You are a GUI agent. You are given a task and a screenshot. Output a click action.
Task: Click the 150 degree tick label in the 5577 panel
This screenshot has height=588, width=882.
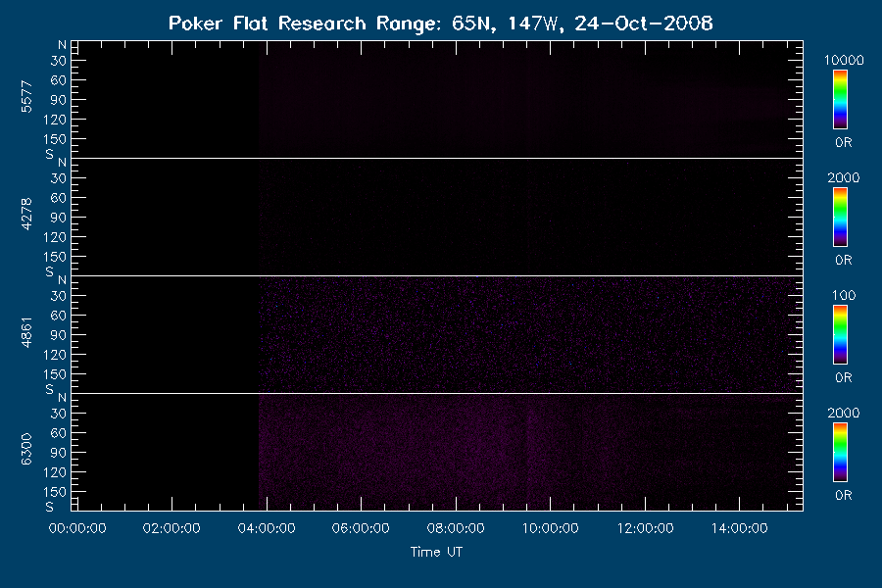pyautogui.click(x=55, y=139)
